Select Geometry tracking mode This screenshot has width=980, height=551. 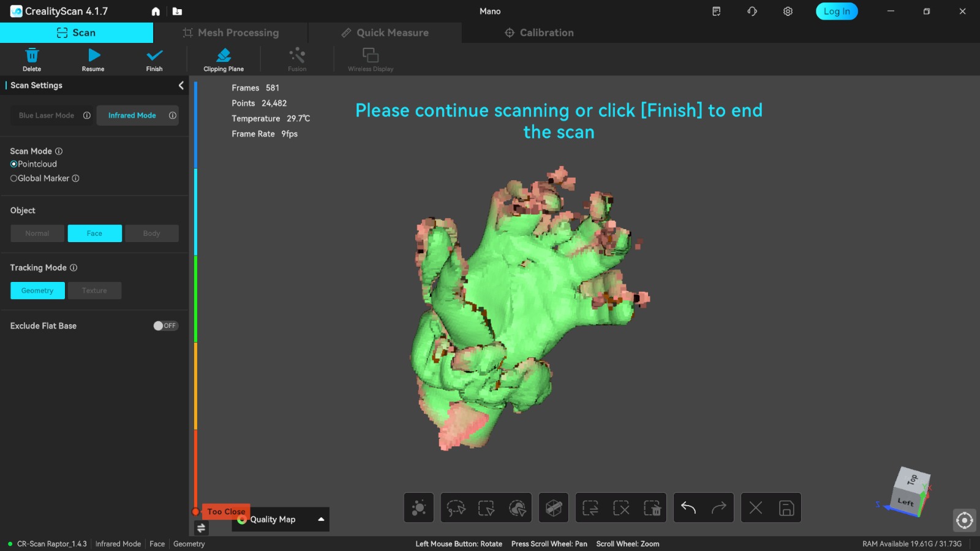tap(37, 291)
